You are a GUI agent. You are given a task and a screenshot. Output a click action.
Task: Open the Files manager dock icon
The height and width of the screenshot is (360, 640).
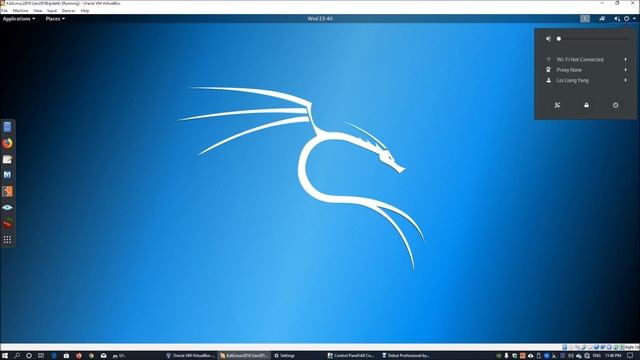coord(7,127)
